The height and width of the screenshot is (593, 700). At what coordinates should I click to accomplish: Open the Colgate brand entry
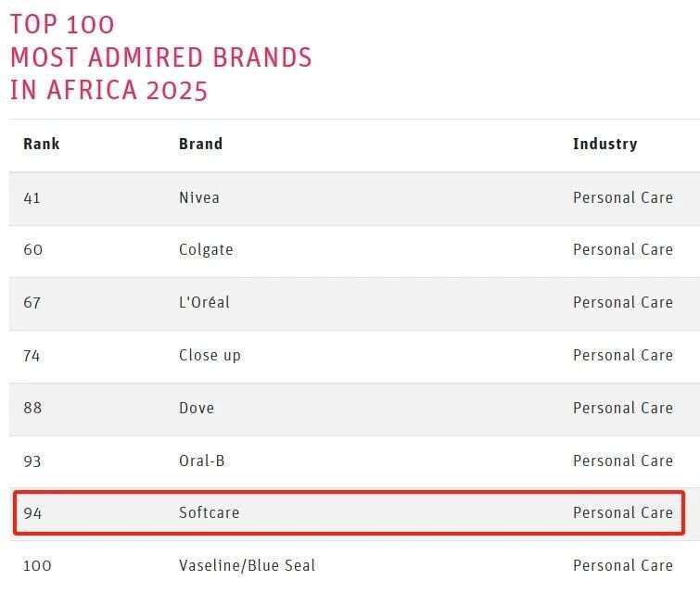coord(206,249)
